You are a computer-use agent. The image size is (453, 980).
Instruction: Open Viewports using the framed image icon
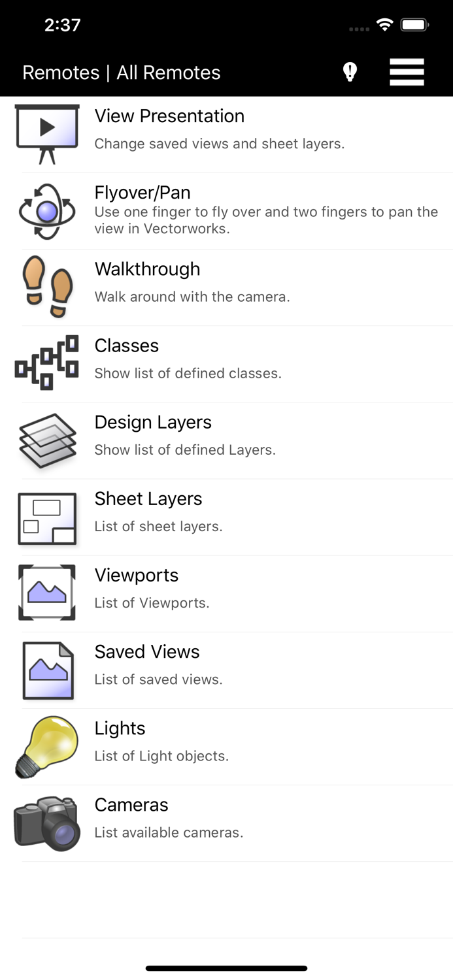tap(47, 593)
